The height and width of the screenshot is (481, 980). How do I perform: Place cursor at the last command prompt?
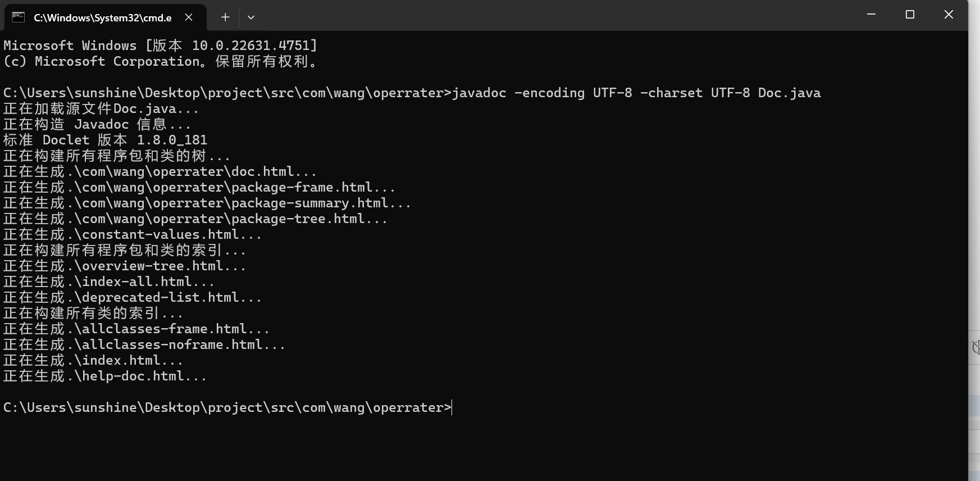pyautogui.click(x=452, y=408)
